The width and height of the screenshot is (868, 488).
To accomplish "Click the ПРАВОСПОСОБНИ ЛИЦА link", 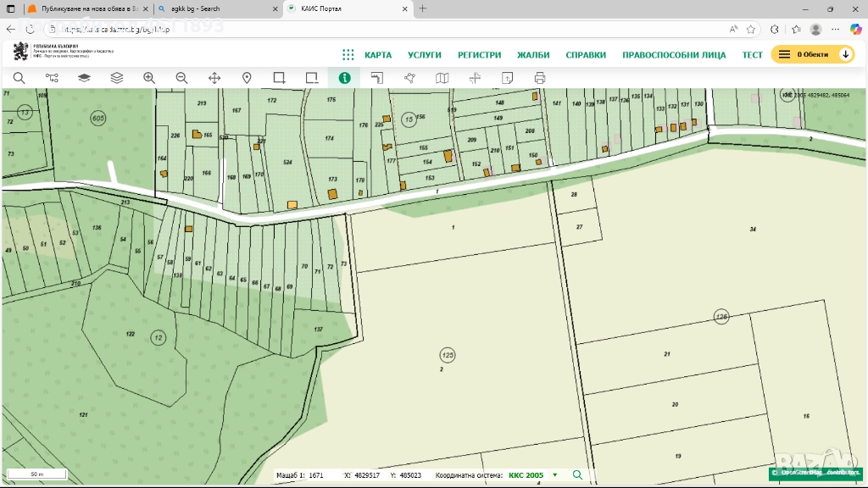I will pyautogui.click(x=674, y=54).
